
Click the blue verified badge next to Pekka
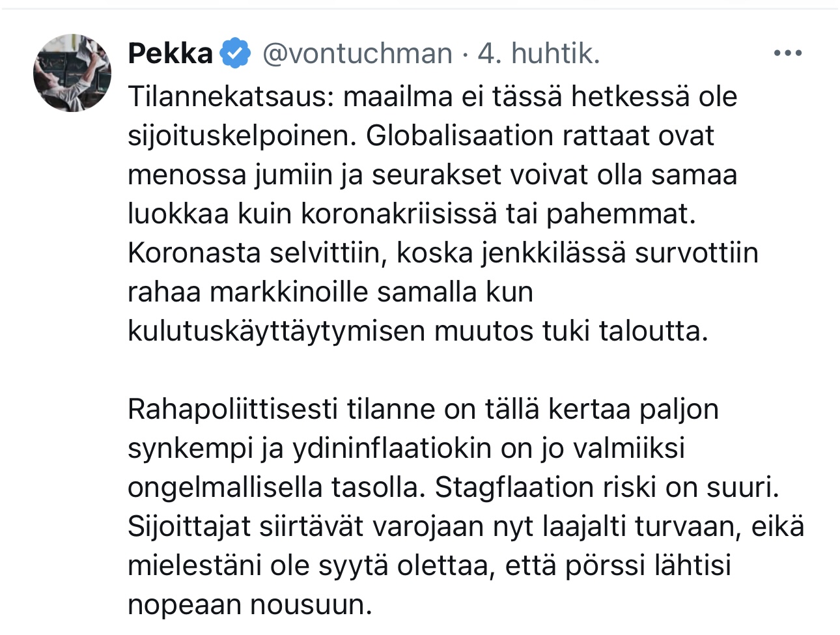pyautogui.click(x=235, y=53)
